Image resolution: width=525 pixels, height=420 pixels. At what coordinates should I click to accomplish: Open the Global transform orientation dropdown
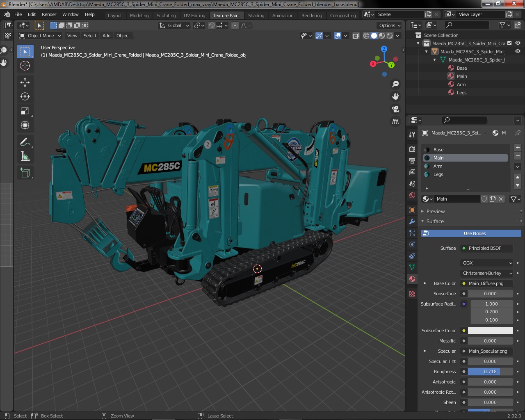[x=174, y=25]
